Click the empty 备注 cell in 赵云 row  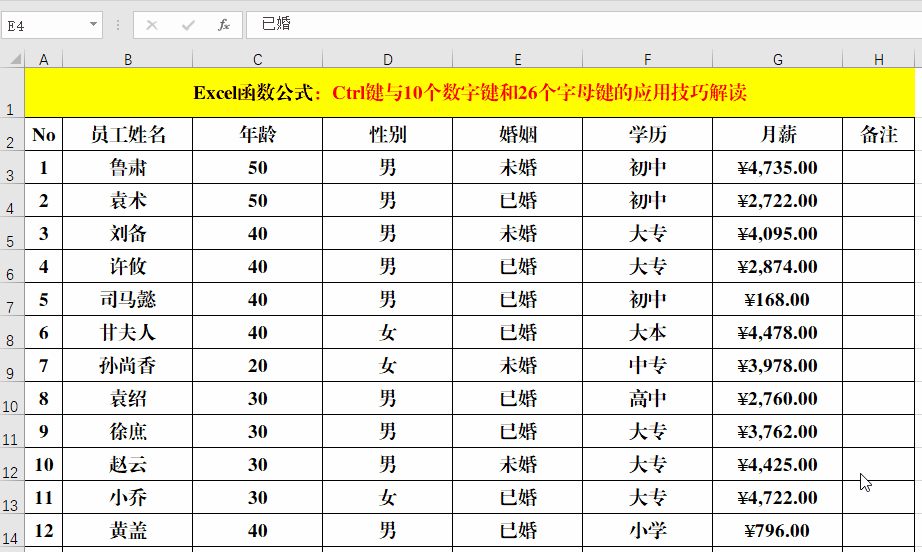(x=878, y=464)
